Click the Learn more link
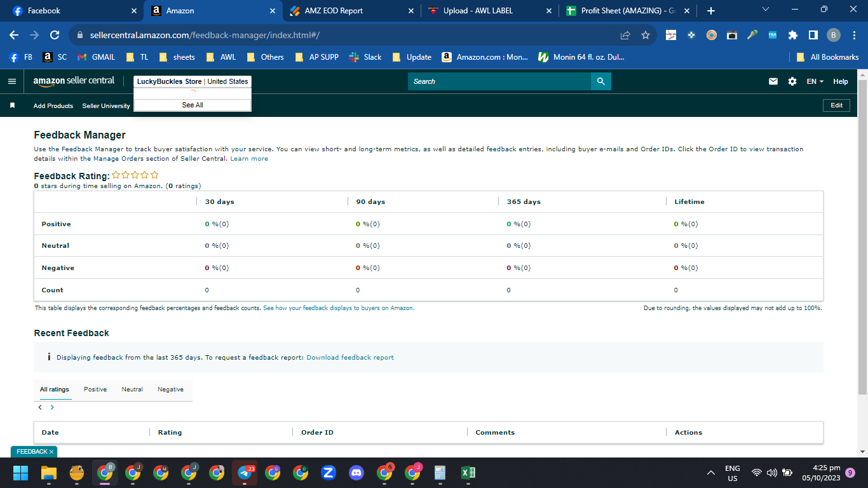 249,159
